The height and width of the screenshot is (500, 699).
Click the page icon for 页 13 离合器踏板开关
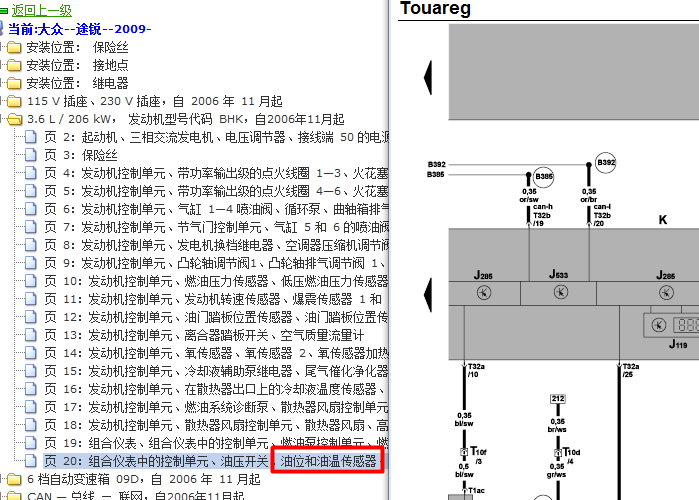tap(31, 335)
